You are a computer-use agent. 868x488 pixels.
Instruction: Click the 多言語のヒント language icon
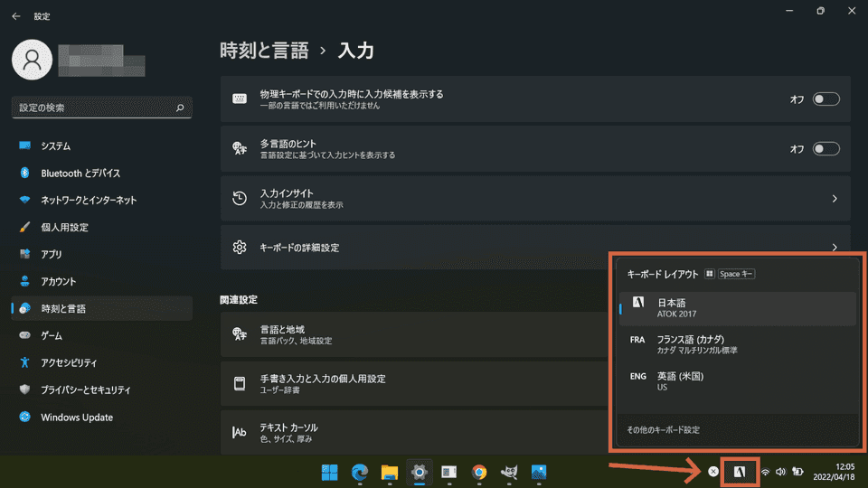[x=239, y=148]
